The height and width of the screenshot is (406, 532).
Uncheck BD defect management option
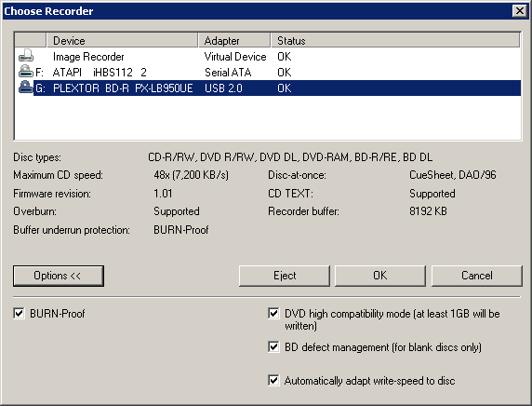pyautogui.click(x=273, y=347)
